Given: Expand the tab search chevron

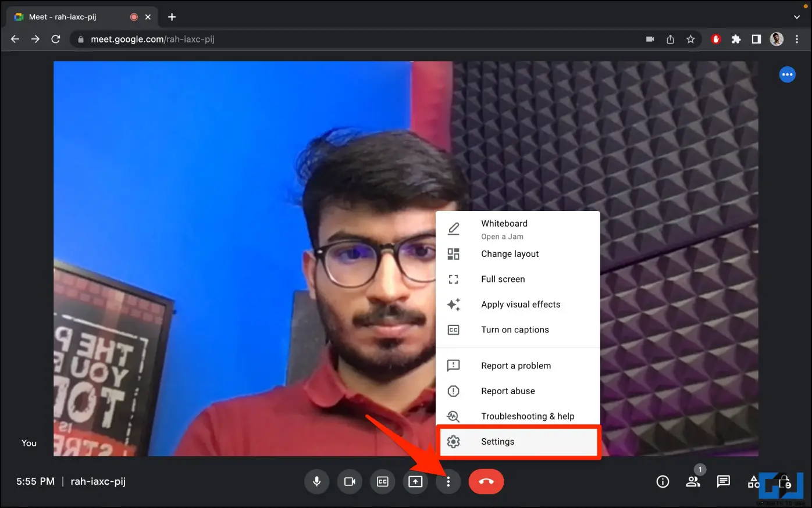Looking at the screenshot, I should point(796,17).
